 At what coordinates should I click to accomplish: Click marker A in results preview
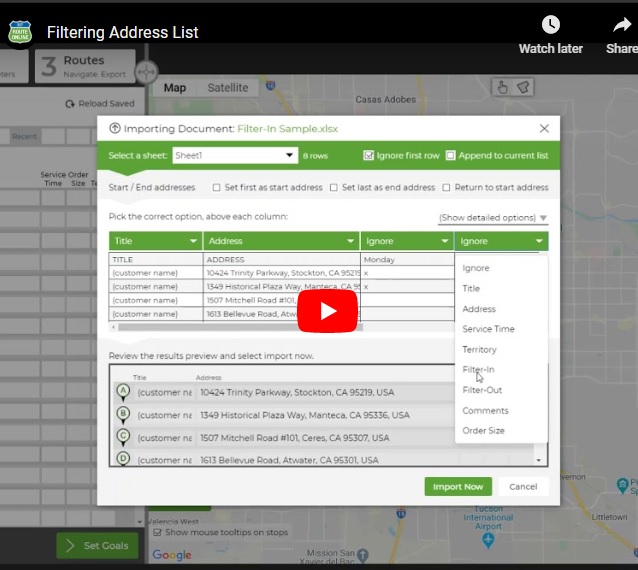click(x=123, y=391)
